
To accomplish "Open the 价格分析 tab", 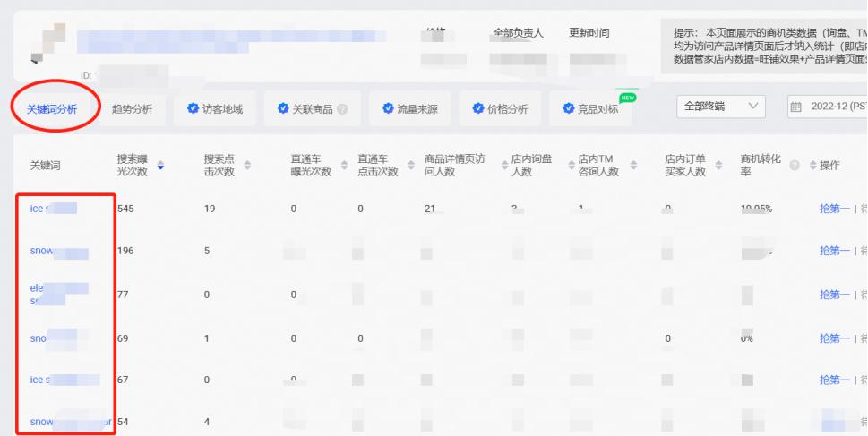I will (x=500, y=109).
